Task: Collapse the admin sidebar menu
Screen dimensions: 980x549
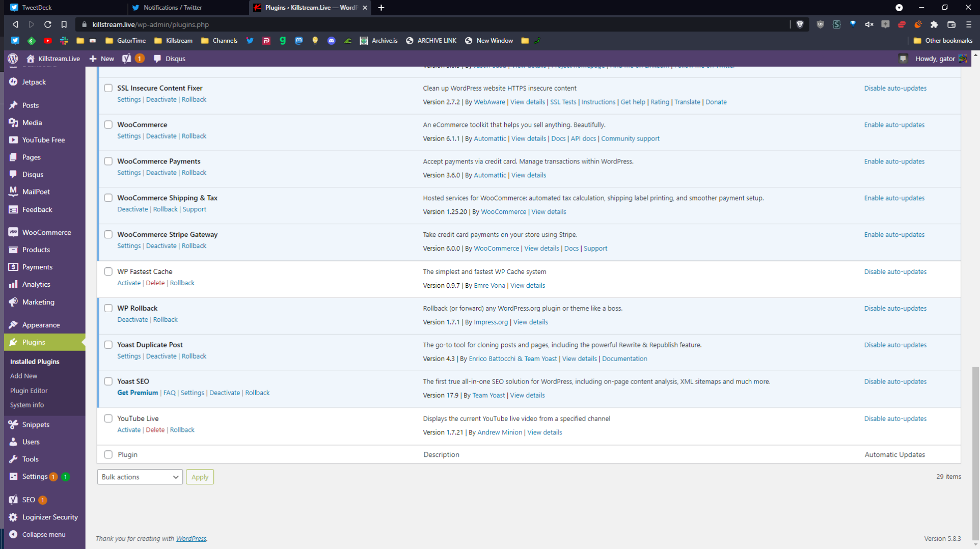Action: pyautogui.click(x=37, y=535)
